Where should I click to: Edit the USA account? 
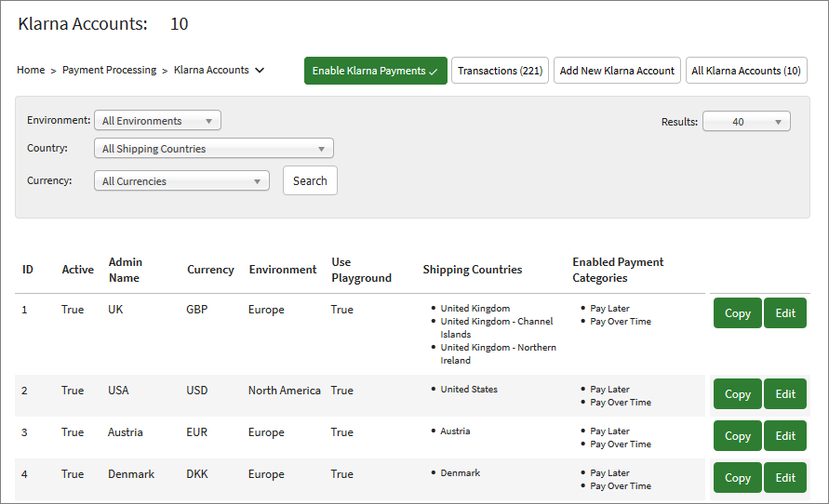coord(785,393)
